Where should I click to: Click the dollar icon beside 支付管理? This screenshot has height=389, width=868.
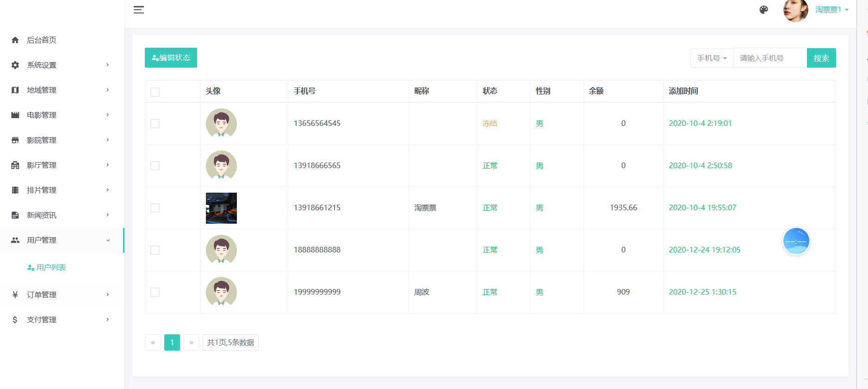tap(15, 320)
